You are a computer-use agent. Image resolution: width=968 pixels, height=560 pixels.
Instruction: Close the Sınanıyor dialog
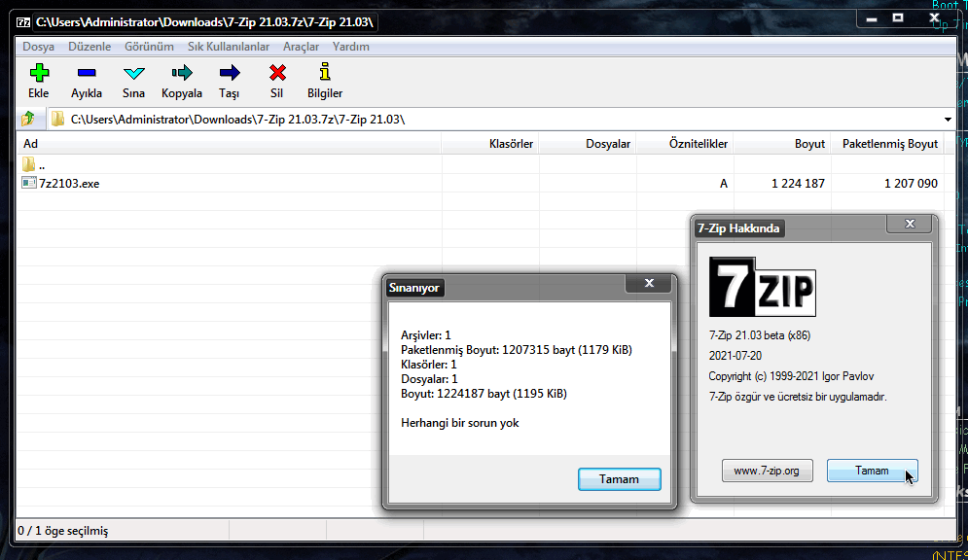pyautogui.click(x=650, y=283)
